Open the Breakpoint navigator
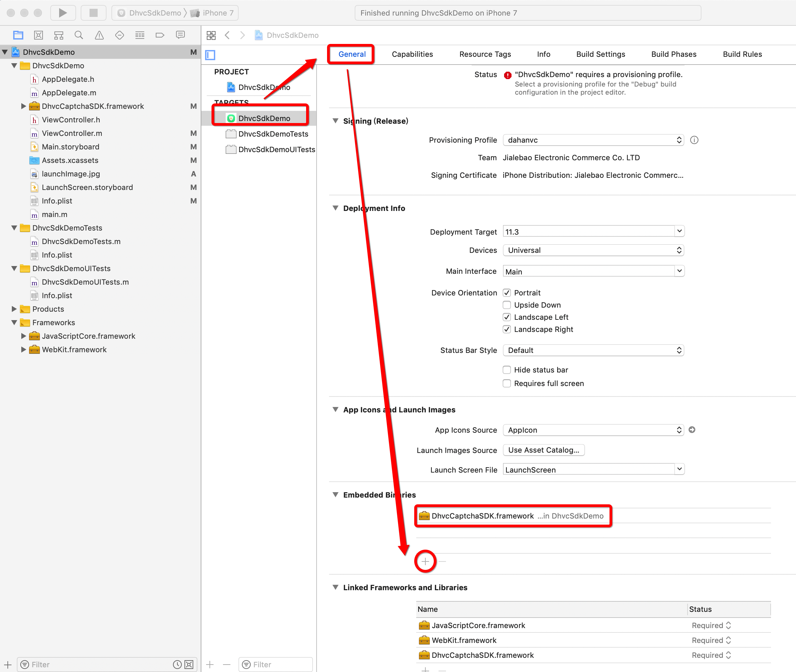 [x=160, y=35]
